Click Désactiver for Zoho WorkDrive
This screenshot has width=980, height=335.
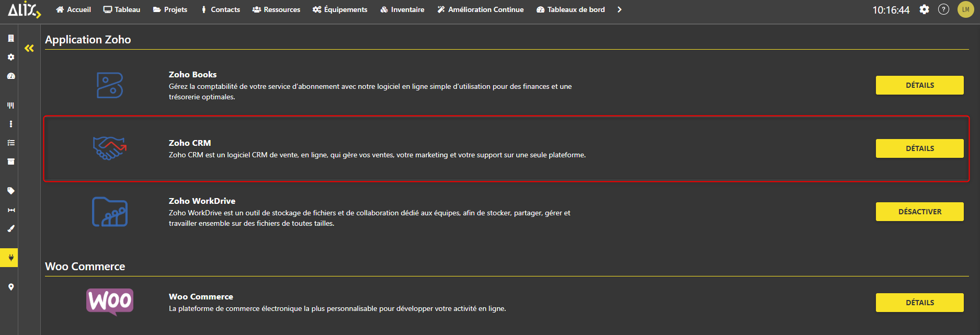[x=919, y=212]
